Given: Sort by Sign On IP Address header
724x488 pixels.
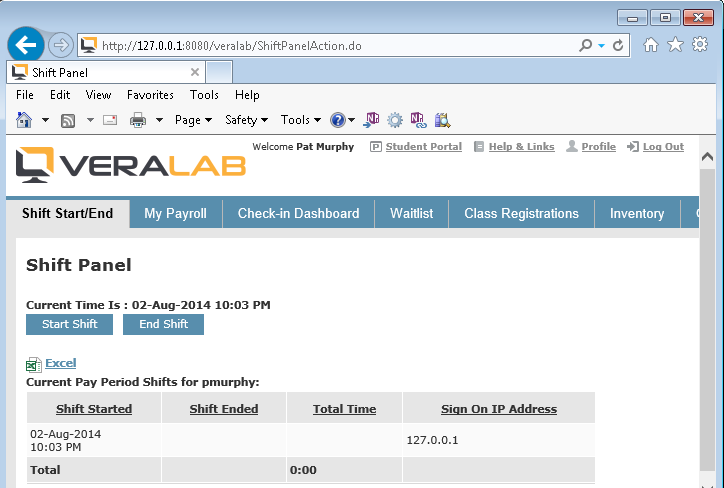Looking at the screenshot, I should 499,409.
